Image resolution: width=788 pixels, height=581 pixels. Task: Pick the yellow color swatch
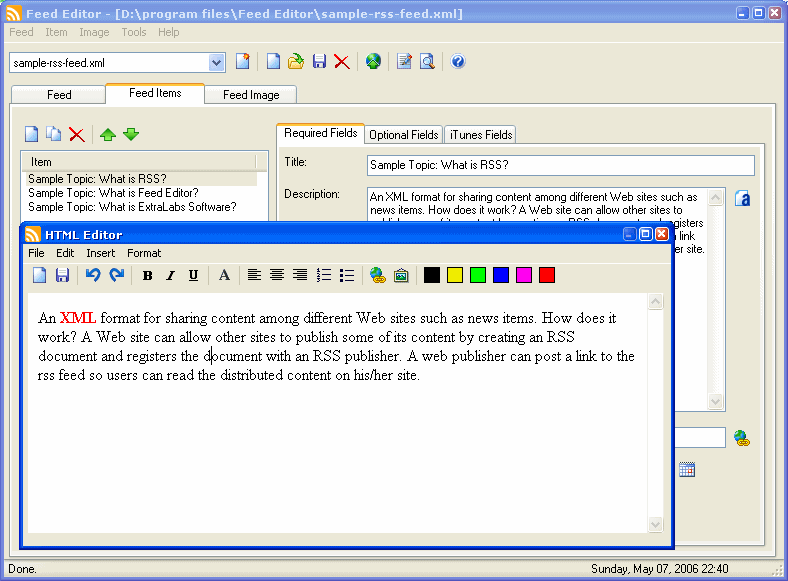tap(455, 275)
